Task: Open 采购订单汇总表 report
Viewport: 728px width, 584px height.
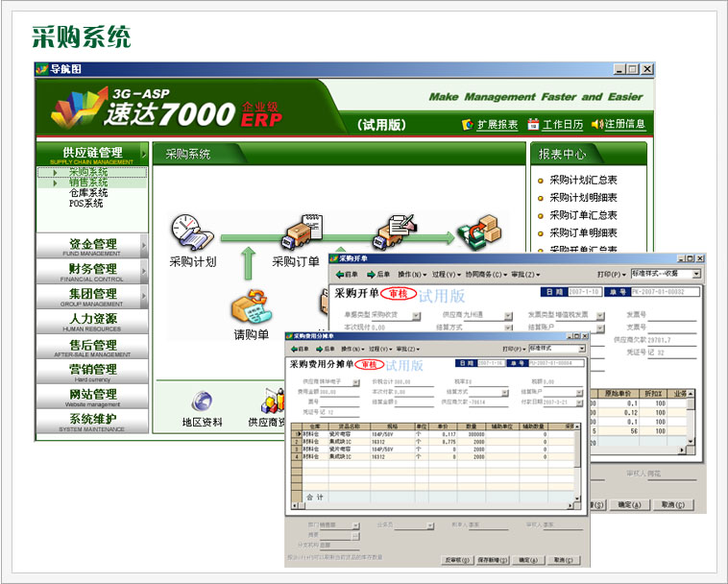Action: 584,215
